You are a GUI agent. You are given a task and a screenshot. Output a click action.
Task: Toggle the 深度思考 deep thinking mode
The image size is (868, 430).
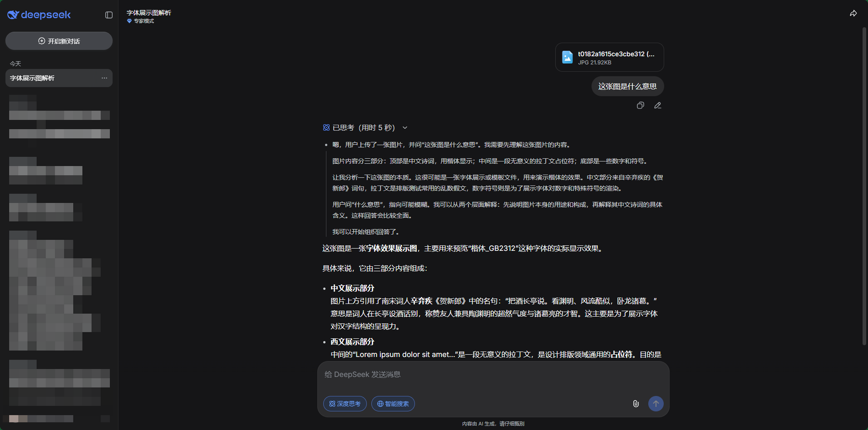click(345, 404)
